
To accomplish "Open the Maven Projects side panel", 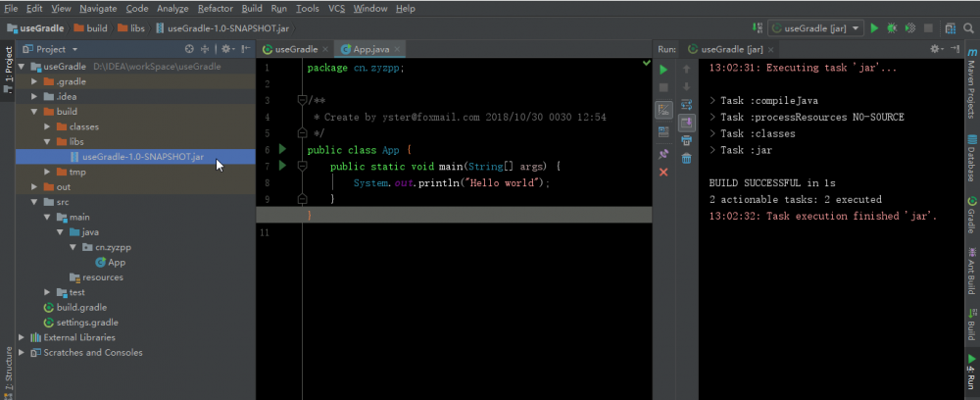I will (971, 83).
